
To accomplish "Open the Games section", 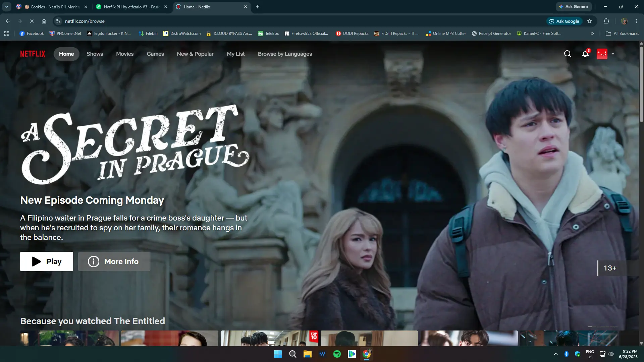I will click(x=155, y=54).
